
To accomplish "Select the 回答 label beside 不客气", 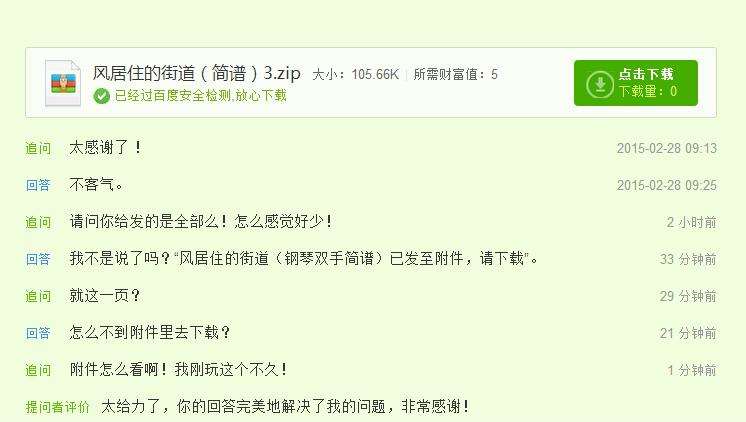I will (x=38, y=185).
